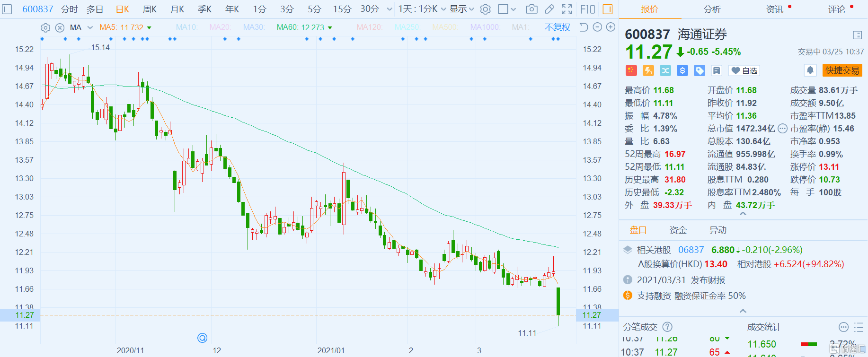
Task: Click MA60 green color indicator arrow
Action: coord(330,28)
